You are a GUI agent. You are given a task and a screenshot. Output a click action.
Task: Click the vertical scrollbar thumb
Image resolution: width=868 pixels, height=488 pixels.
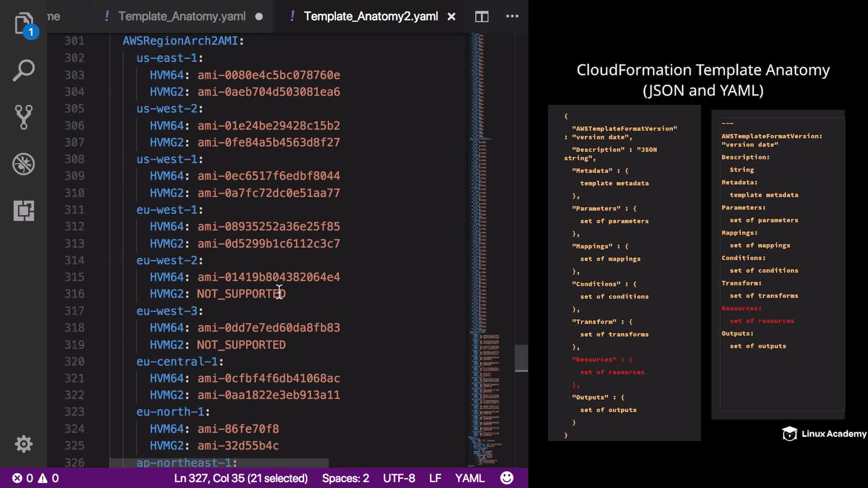[521, 358]
